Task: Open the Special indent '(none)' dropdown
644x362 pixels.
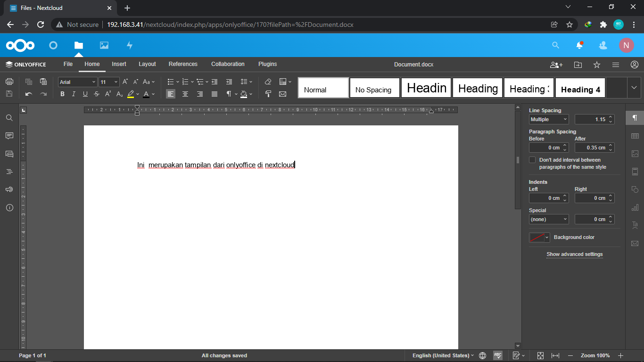Action: click(549, 219)
